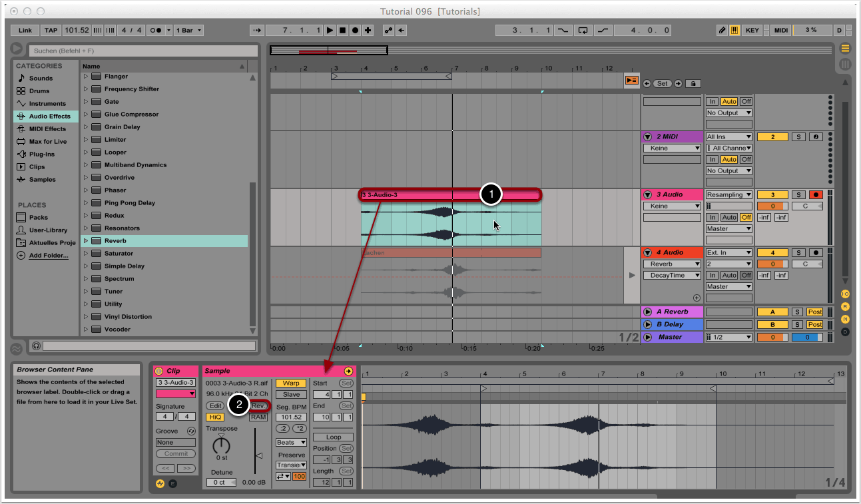Screen dimensions: 861x504
Task: Arm track 3 Audio for recording
Action: 816,195
